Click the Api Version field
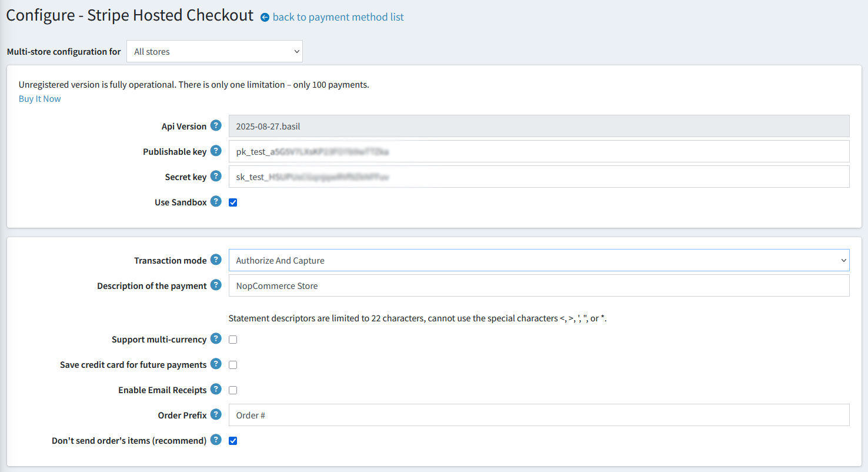Viewport: 868px width, 472px height. pos(539,126)
